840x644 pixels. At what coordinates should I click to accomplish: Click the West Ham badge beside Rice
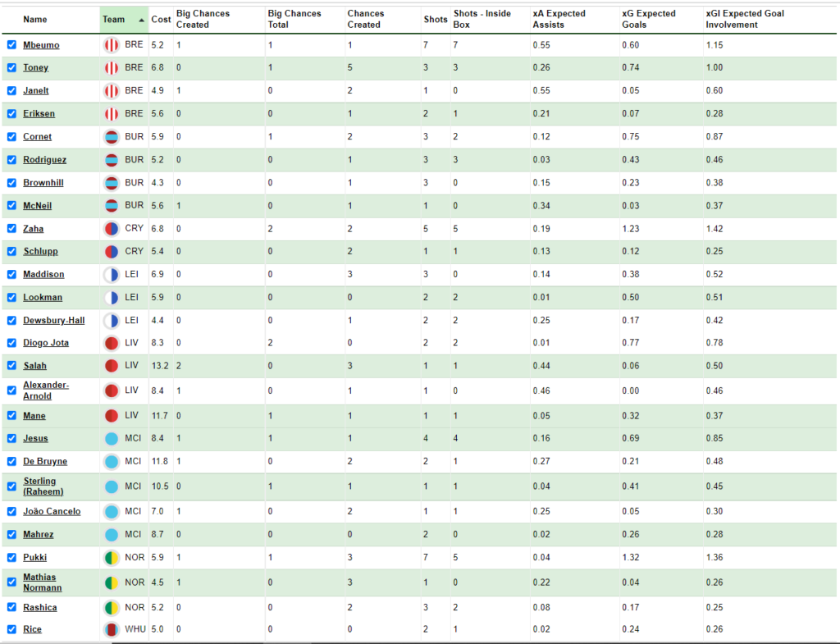[x=112, y=630]
